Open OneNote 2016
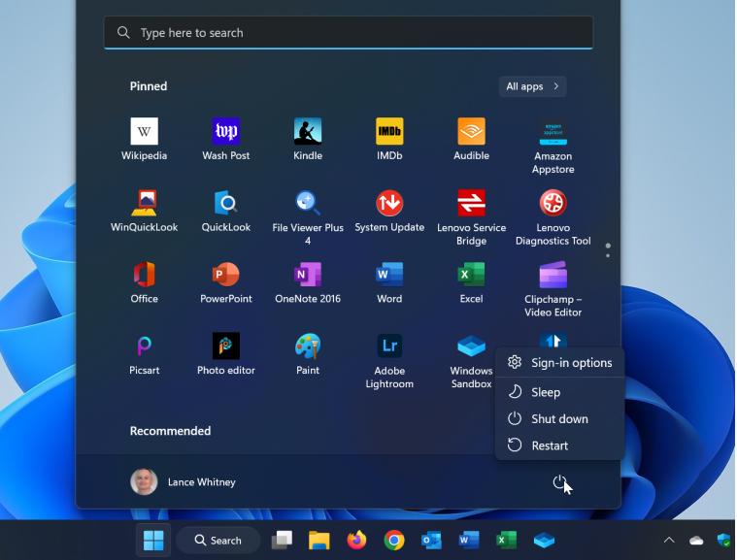This screenshot has width=737, height=560. (x=308, y=282)
